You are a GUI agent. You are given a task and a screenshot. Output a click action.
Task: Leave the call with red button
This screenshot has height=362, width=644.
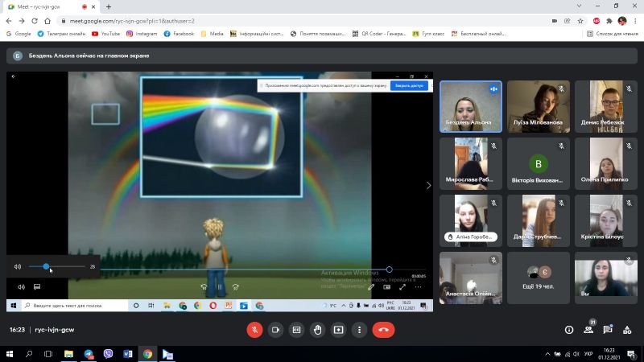tap(384, 330)
